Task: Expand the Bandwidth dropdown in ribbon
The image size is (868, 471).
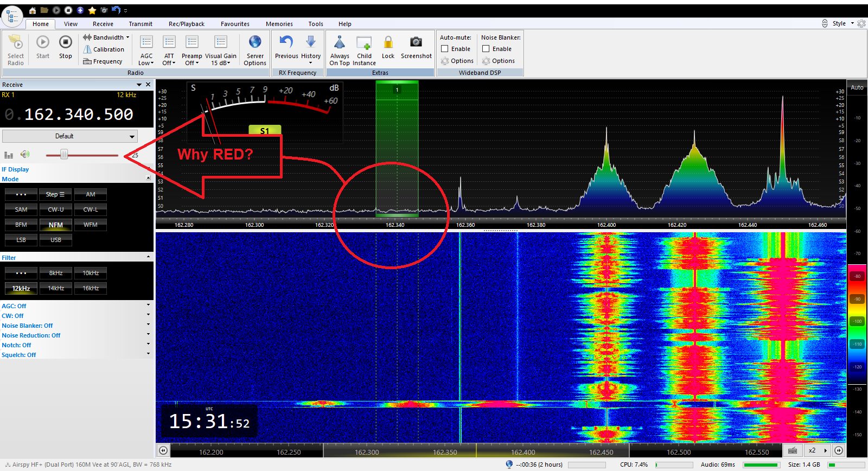Action: point(106,37)
